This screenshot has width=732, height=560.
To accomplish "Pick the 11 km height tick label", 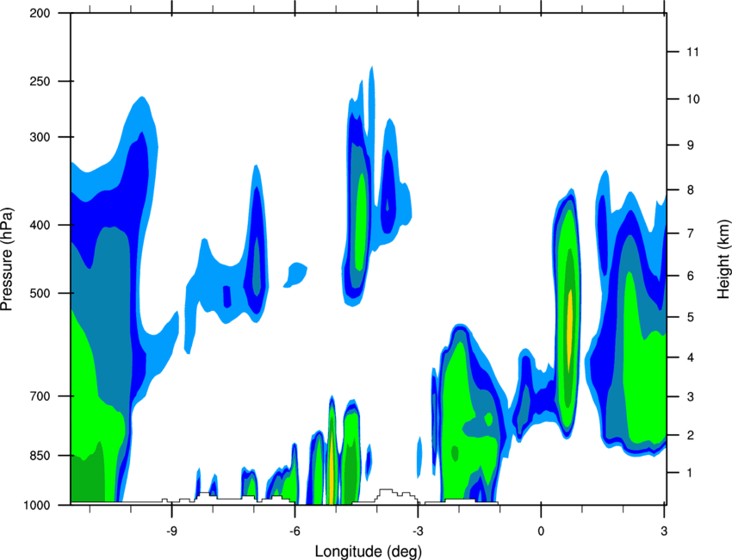I will tap(692, 52).
